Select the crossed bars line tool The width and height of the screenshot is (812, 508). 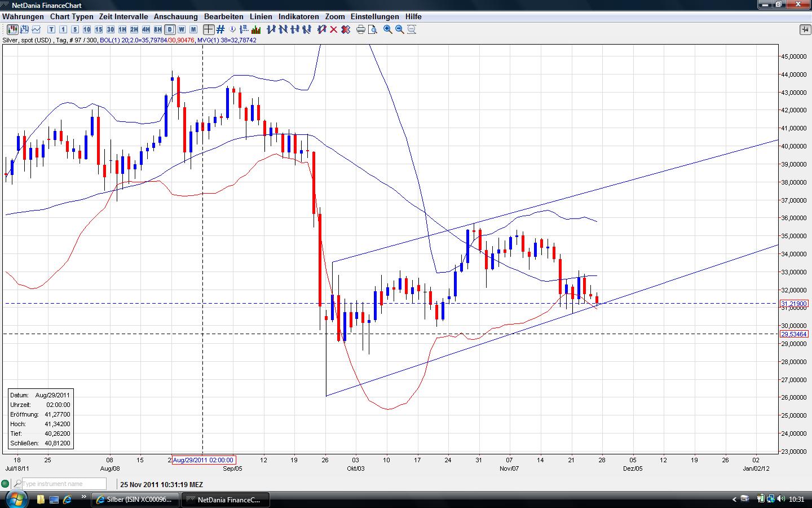point(307,29)
